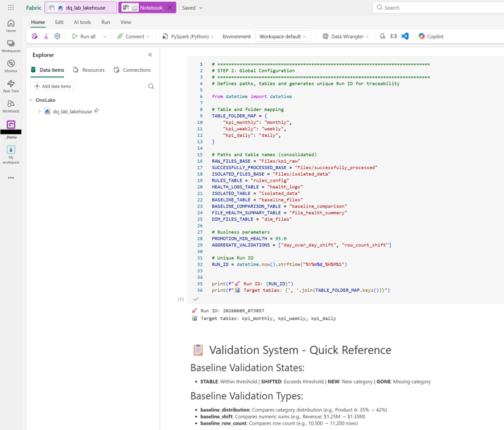
Task: Click Validation System - Quick Reference heading
Action: [x=300, y=350]
